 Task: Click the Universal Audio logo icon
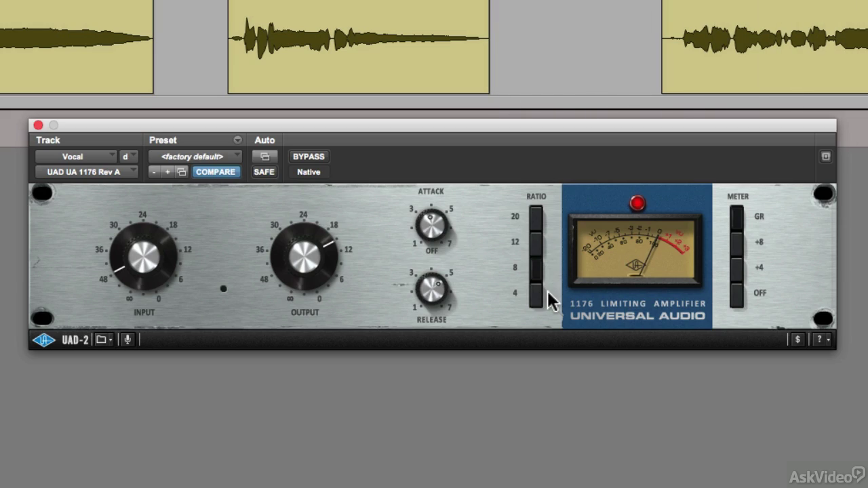[x=43, y=340]
